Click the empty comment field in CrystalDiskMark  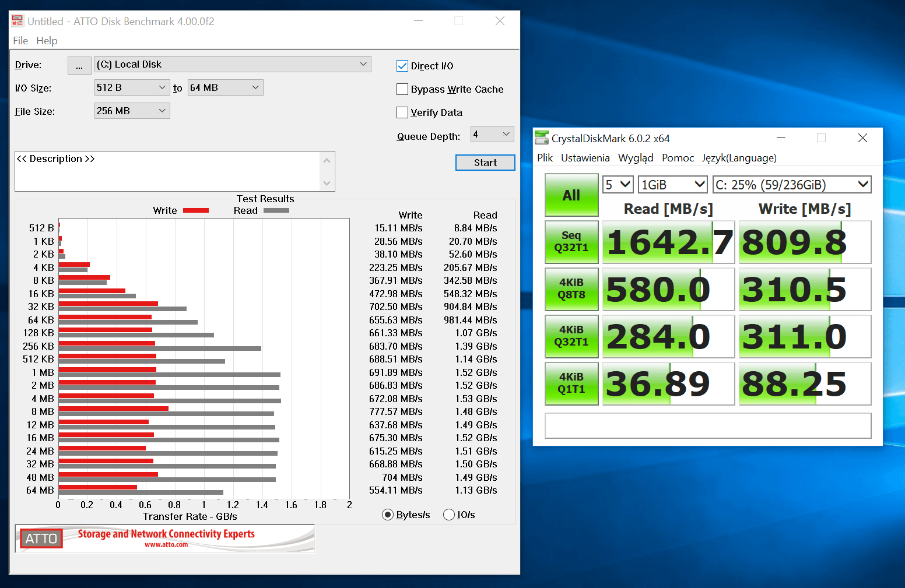[708, 425]
